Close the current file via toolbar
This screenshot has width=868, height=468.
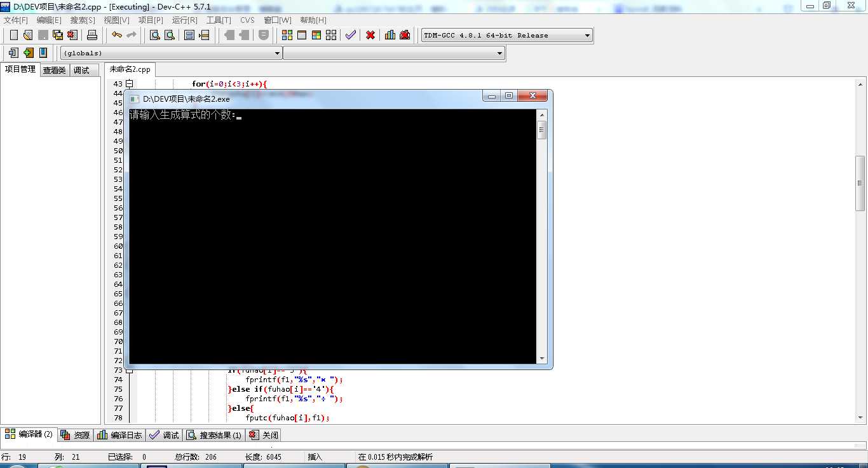click(x=72, y=35)
